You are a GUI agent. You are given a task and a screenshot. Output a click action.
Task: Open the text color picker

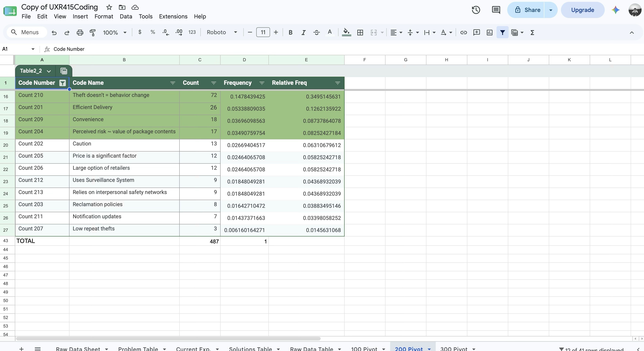[x=330, y=32]
